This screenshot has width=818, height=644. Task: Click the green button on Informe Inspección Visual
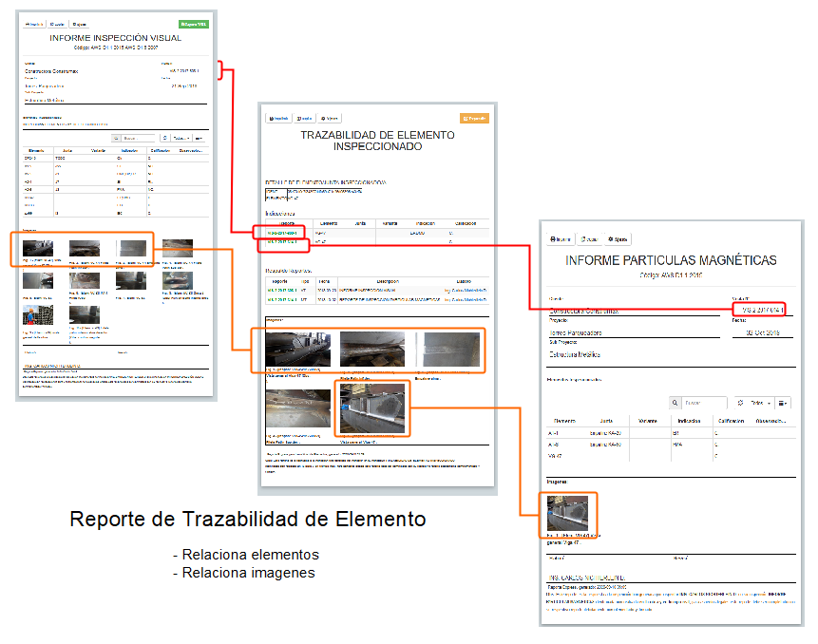pos(193,24)
